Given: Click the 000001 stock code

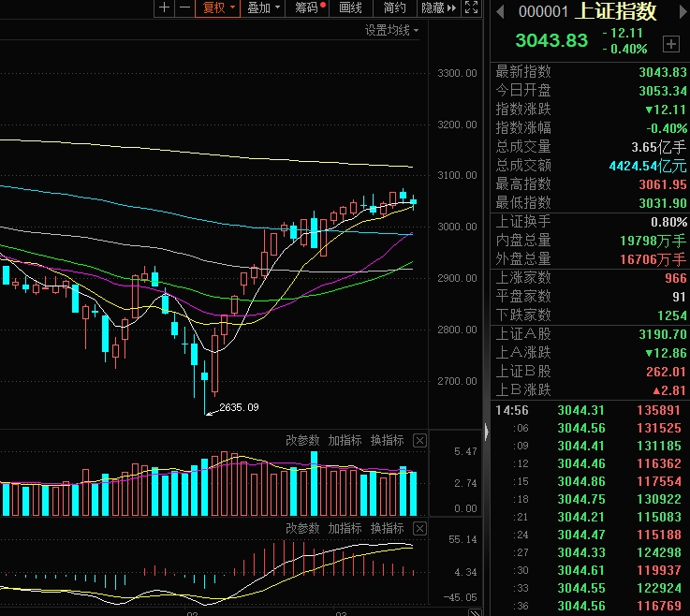Looking at the screenshot, I should pyautogui.click(x=543, y=12).
